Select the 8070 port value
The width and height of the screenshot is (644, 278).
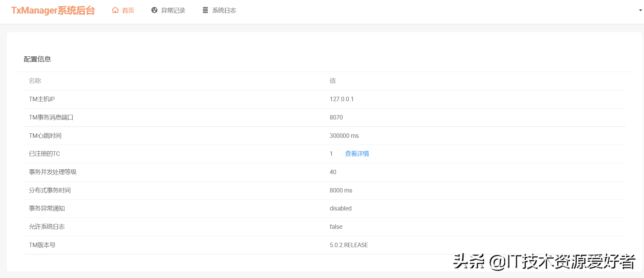pos(336,117)
